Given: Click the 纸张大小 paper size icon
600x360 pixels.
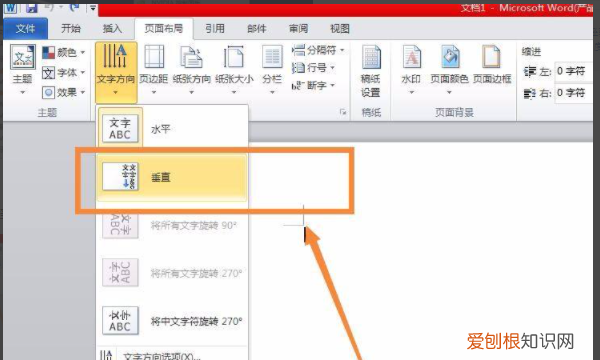Looking at the screenshot, I should click(x=234, y=57).
